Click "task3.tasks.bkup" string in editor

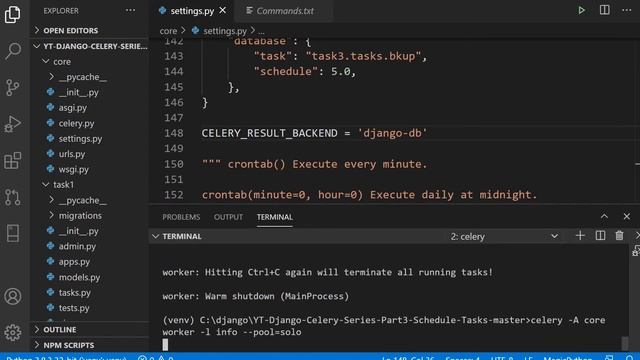[x=363, y=56]
